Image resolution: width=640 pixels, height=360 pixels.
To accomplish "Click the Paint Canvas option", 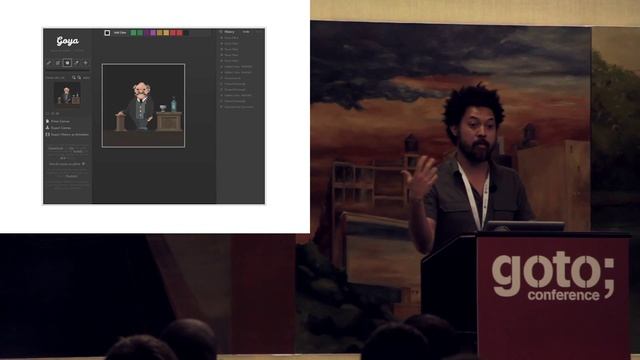I will pyautogui.click(x=58, y=121).
